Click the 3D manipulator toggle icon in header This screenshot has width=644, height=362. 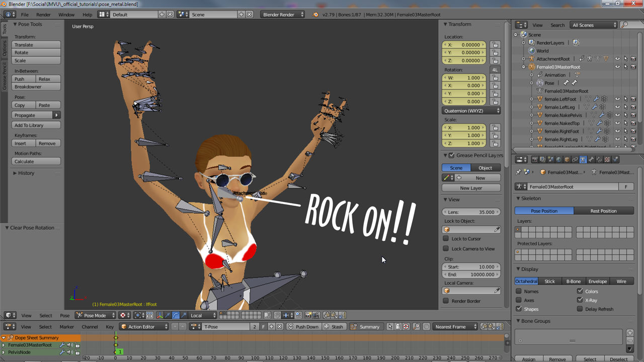[x=160, y=315]
